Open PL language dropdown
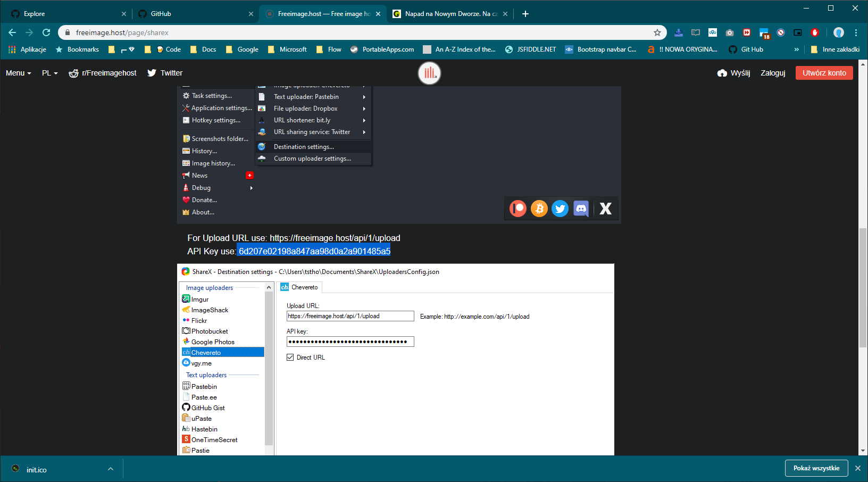Screen dimensions: 868x482 tap(50, 73)
